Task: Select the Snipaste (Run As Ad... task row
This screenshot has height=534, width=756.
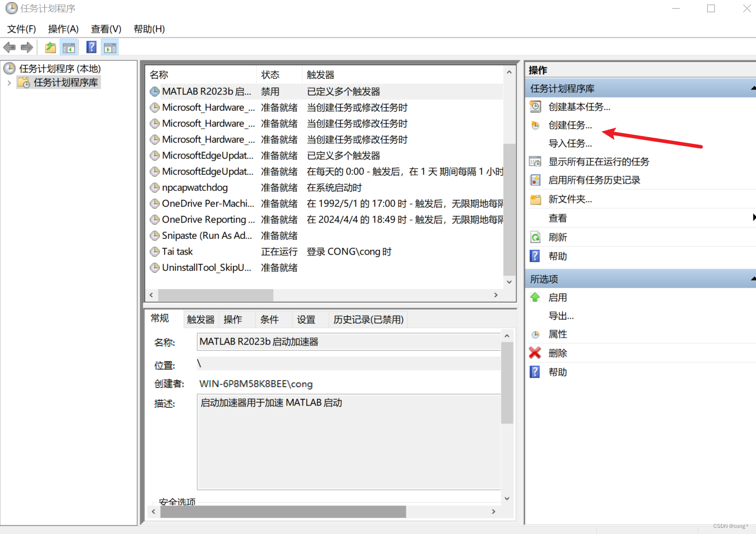Action: tap(325, 236)
